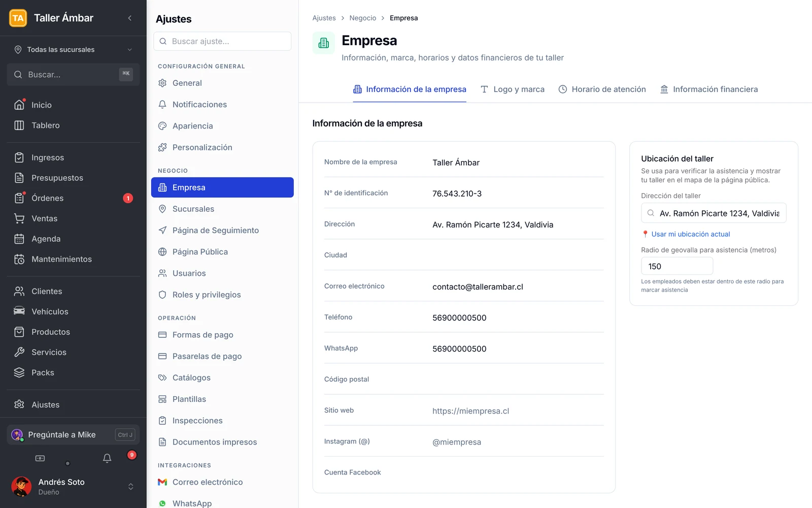Open Formas de pago settings
The height and width of the screenshot is (508, 812).
point(222,335)
